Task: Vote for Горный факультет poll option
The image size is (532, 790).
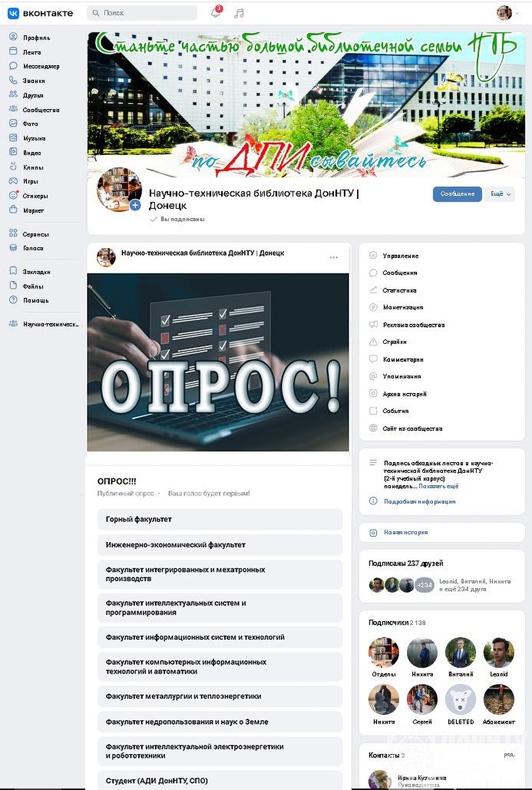Action: pos(219,519)
